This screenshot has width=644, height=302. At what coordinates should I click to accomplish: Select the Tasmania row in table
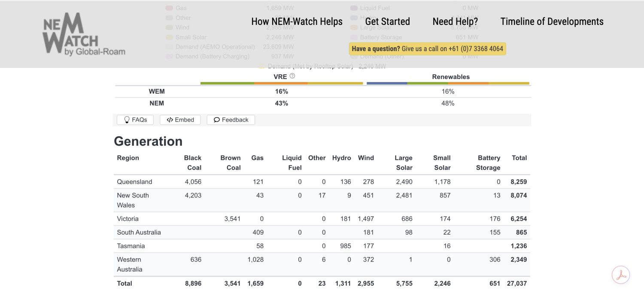click(x=322, y=246)
